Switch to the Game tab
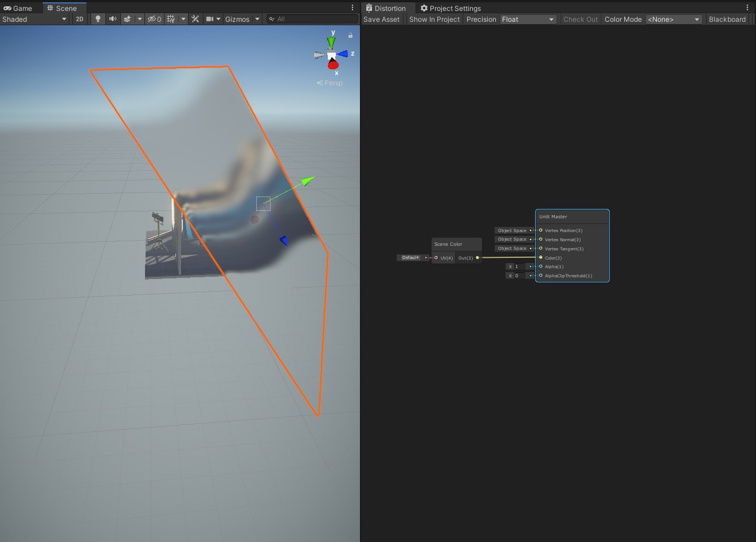 click(17, 7)
